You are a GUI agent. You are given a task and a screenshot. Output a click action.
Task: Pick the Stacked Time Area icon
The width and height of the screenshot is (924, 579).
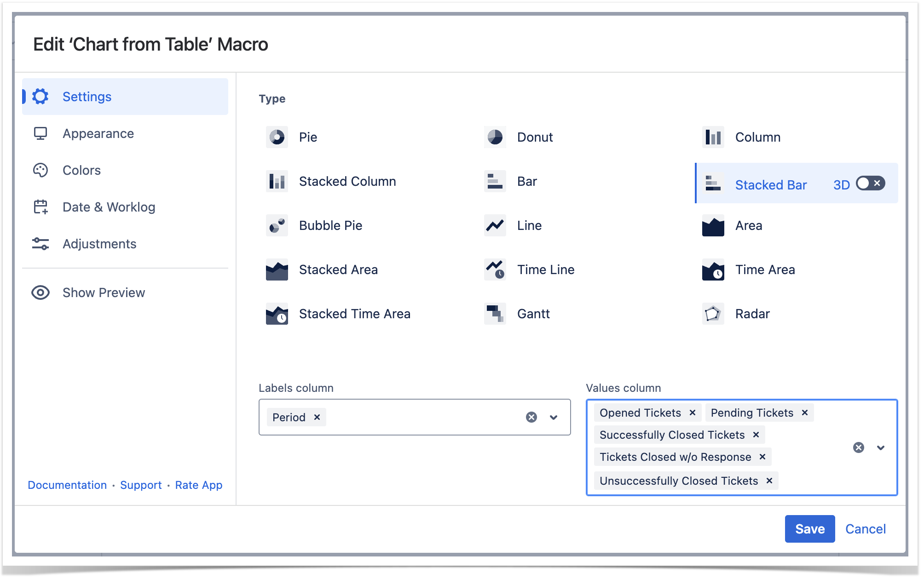(277, 314)
